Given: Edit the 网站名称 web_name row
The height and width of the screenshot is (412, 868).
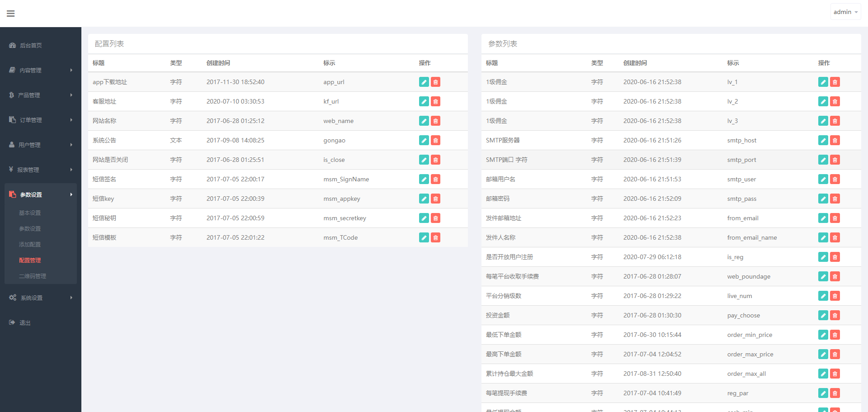Looking at the screenshot, I should [424, 121].
